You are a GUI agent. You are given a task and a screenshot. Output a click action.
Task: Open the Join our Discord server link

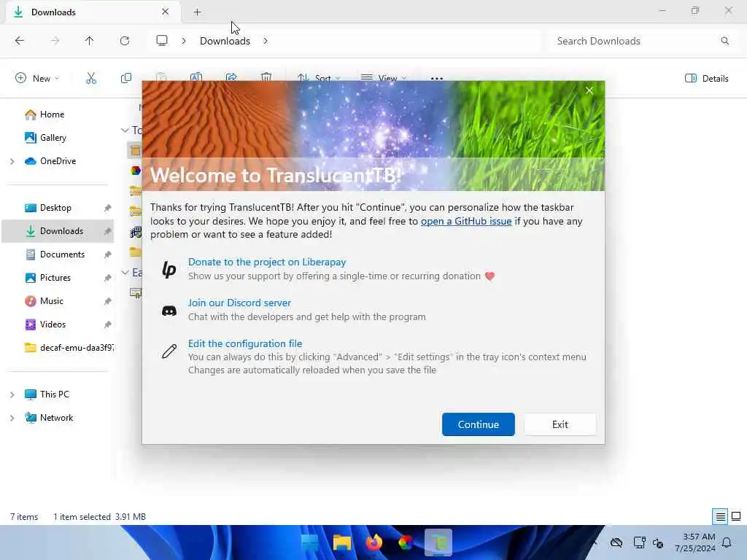click(239, 303)
